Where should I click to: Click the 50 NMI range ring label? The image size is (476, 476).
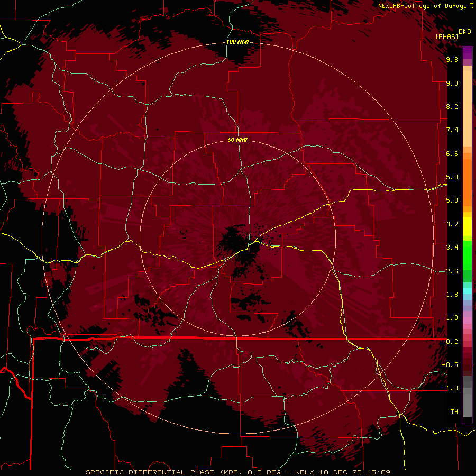[237, 140]
